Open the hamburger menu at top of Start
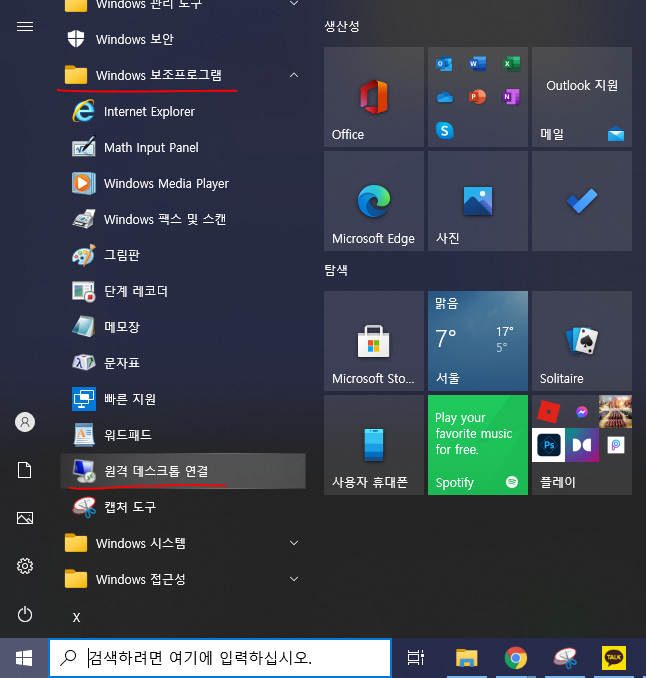The width and height of the screenshot is (646, 678). click(x=25, y=27)
